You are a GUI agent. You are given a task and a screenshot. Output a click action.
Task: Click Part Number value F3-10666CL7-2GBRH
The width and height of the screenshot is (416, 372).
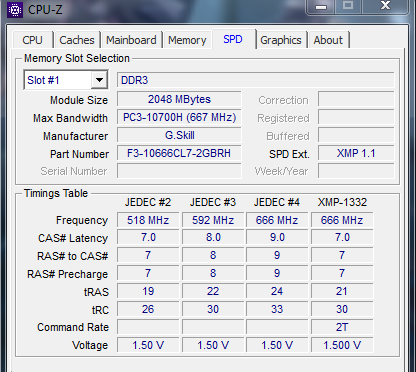[x=179, y=153]
